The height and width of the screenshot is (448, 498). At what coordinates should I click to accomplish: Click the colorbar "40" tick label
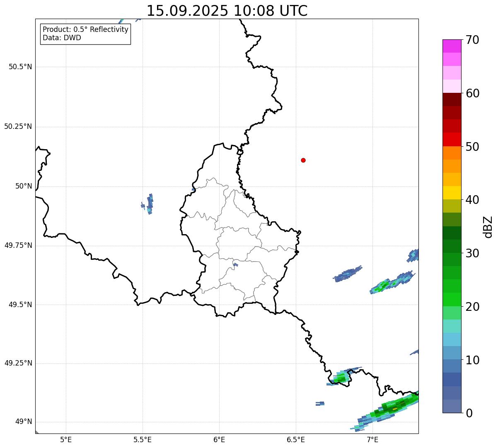coord(473,200)
